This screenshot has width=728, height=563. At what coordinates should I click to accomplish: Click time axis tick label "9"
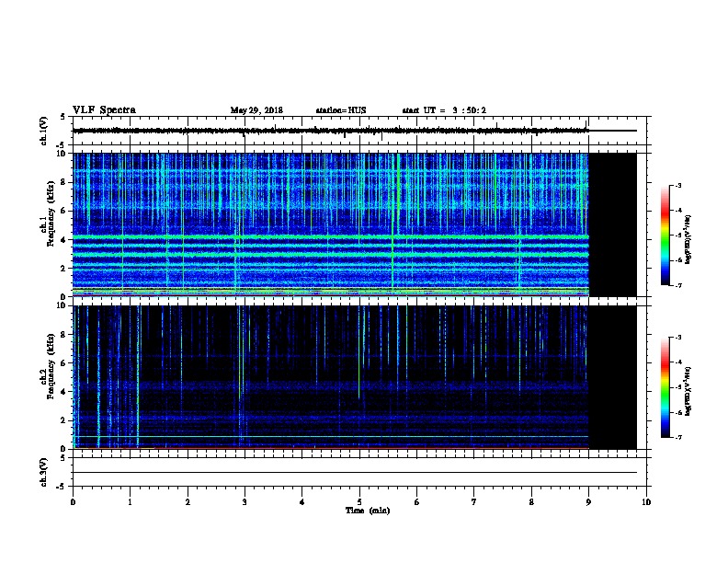pyautogui.click(x=588, y=502)
